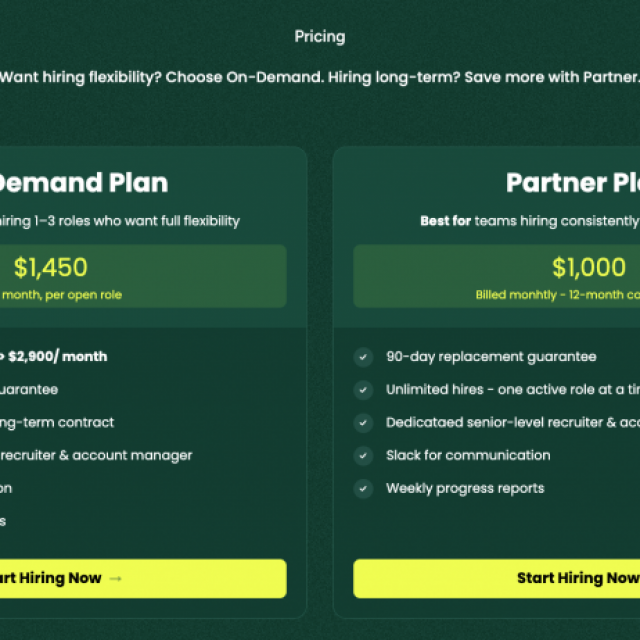Click checkmark next to Dedicated senior-level recruiter
Viewport: 640px width, 640px height.
pyautogui.click(x=363, y=423)
